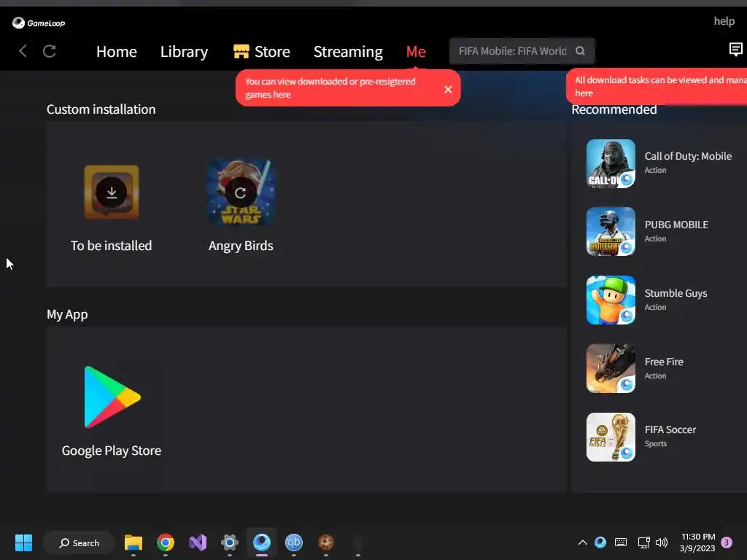Select the Angry Birds label

coord(241,246)
